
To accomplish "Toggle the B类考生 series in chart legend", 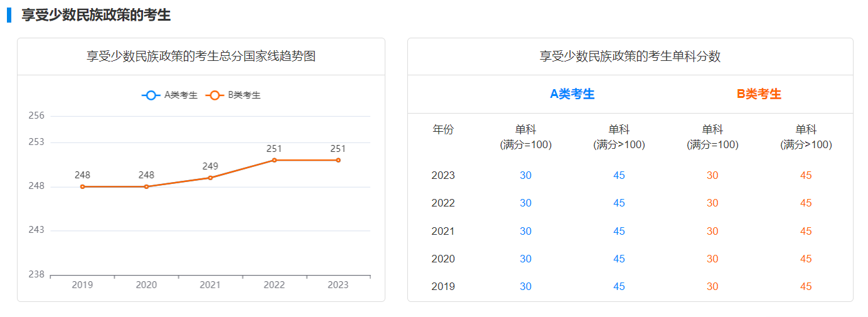I will (x=233, y=95).
